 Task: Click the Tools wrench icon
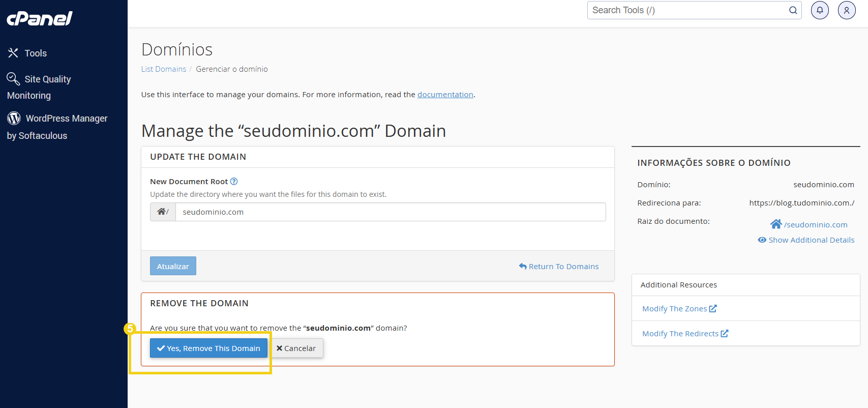click(13, 53)
